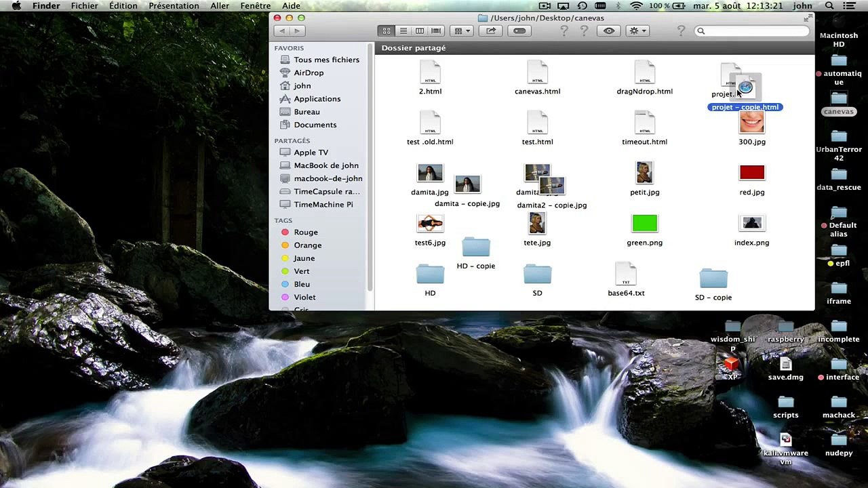Select the Bleu tag in sidebar
Image resolution: width=868 pixels, height=488 pixels.
tap(302, 284)
